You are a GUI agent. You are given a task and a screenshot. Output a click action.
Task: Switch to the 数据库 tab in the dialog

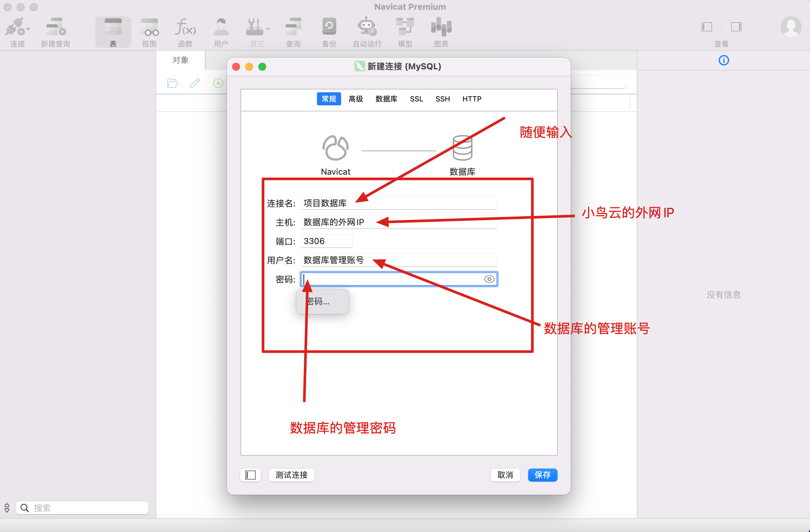pyautogui.click(x=386, y=99)
